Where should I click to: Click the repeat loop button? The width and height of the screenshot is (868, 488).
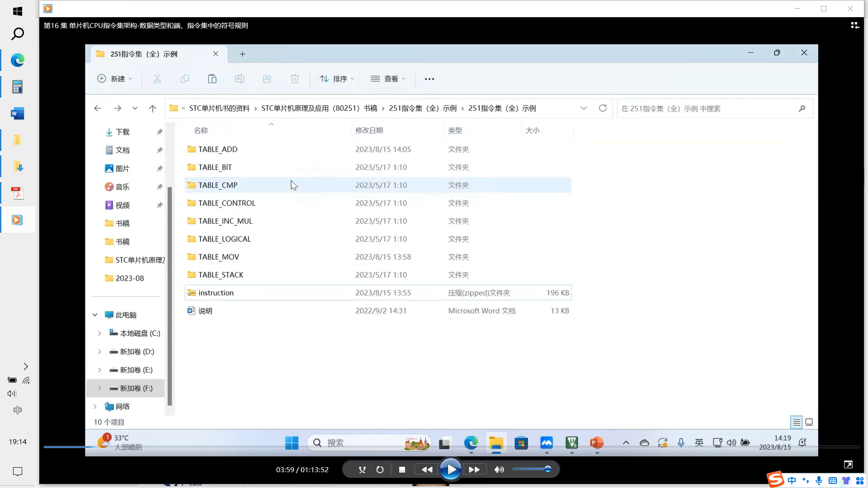[380, 470]
